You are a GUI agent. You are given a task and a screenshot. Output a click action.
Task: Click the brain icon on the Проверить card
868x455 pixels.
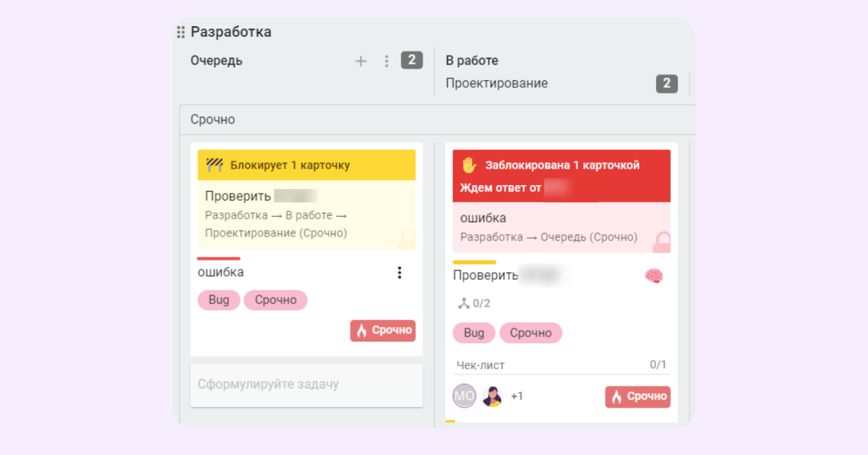653,275
